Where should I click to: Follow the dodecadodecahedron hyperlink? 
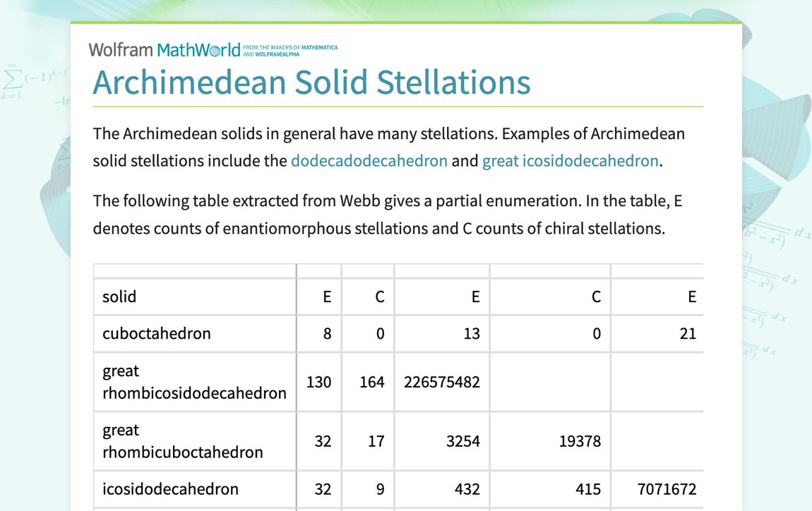tap(369, 160)
